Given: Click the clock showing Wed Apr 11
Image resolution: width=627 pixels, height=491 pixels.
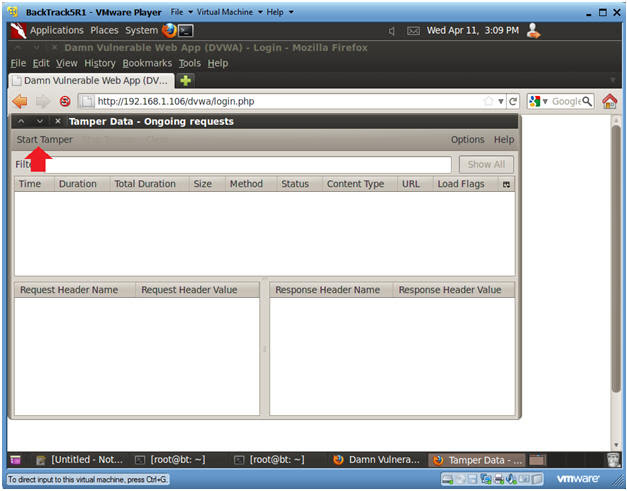Looking at the screenshot, I should click(473, 30).
